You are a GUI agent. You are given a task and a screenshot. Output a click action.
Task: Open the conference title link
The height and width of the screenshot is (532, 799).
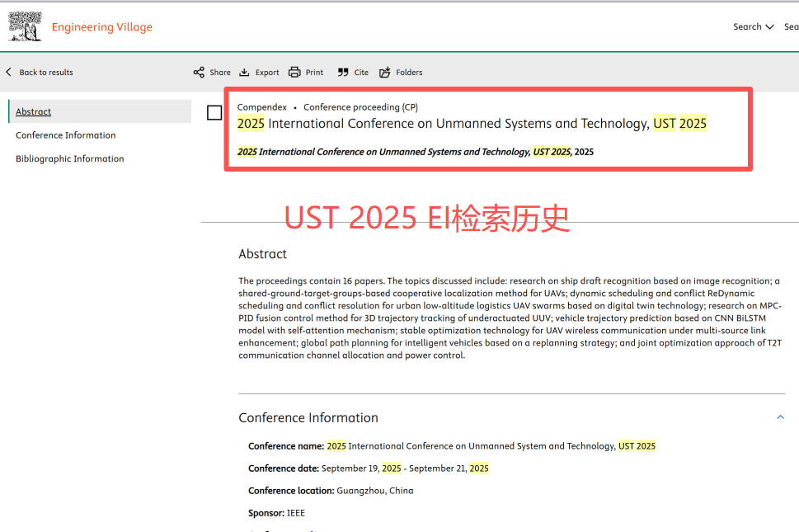(471, 123)
